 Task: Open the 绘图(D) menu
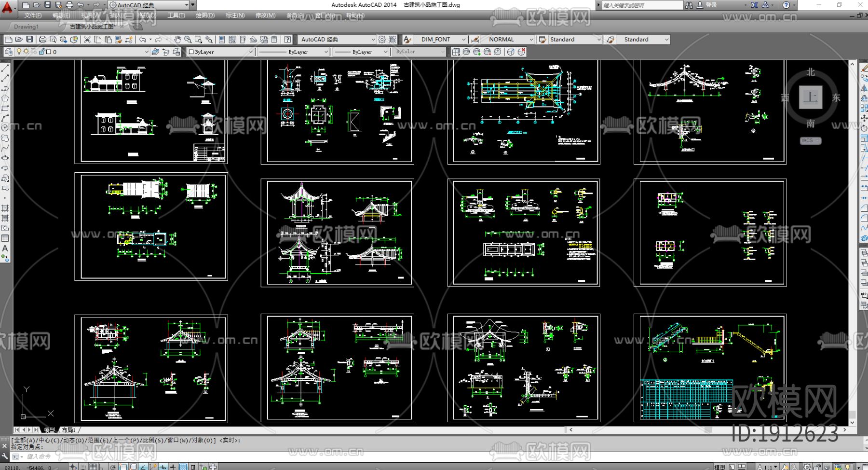click(x=205, y=15)
